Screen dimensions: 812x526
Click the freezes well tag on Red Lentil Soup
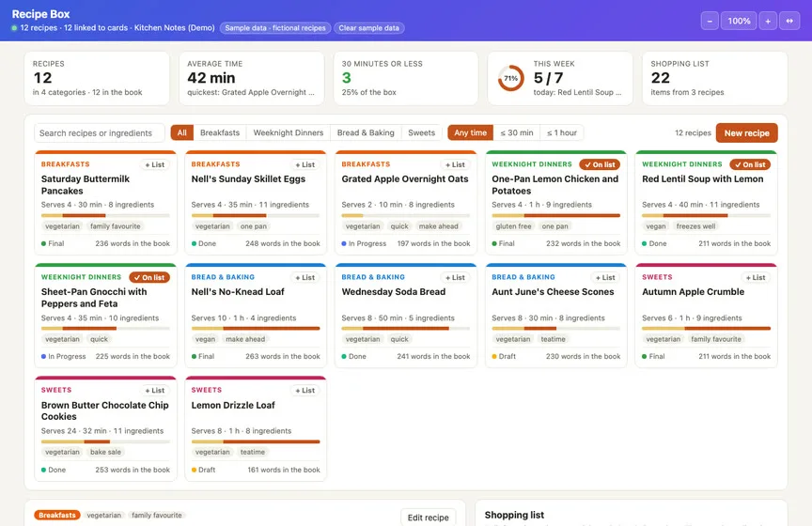[695, 226]
